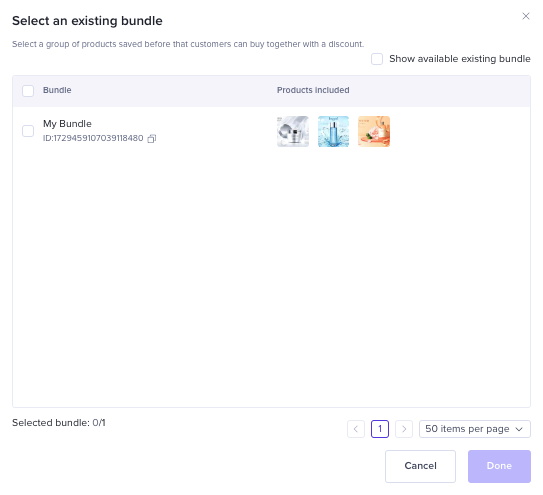Go to the next page arrow
This screenshot has width=543, height=495.
(404, 429)
